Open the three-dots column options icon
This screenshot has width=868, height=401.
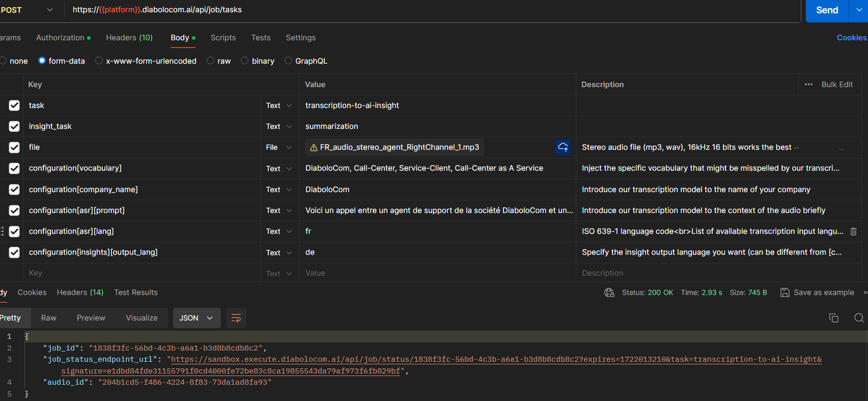(x=808, y=84)
